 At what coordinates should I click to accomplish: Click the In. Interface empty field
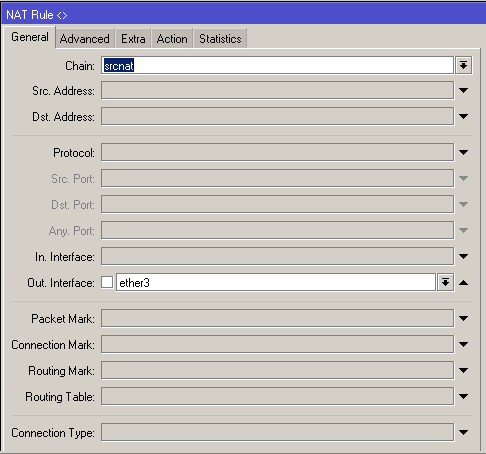277,256
